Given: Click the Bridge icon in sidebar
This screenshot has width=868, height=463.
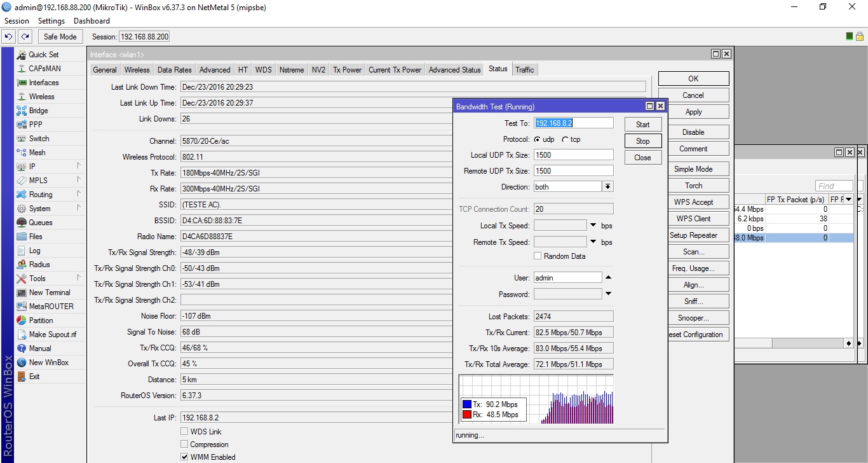Looking at the screenshot, I should 22,111.
